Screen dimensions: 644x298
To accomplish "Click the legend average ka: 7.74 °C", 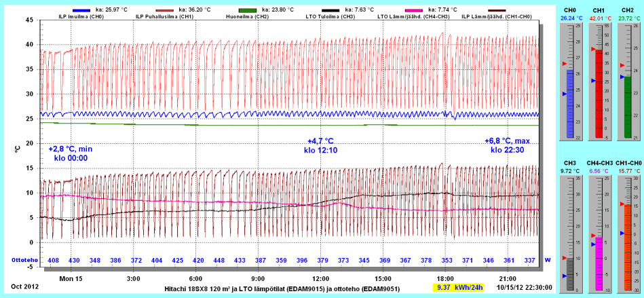I will tap(442, 10).
